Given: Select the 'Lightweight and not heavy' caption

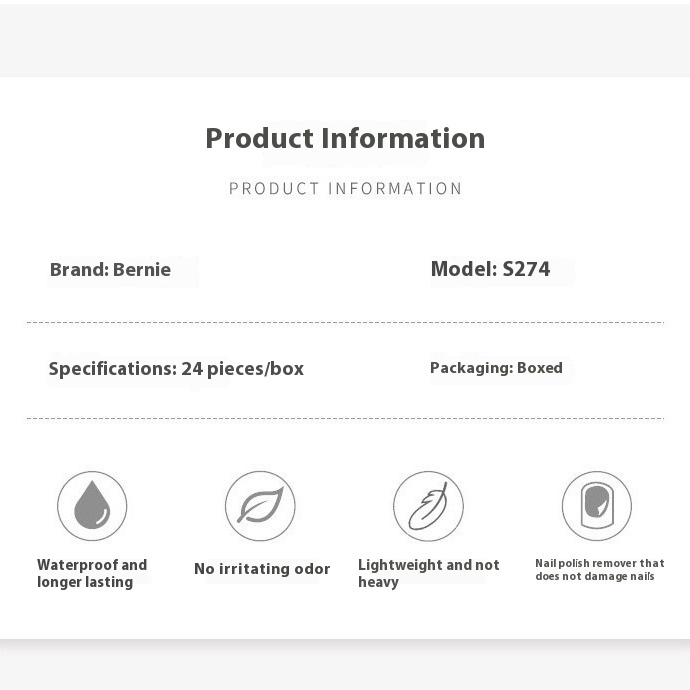Looking at the screenshot, I should [429, 573].
